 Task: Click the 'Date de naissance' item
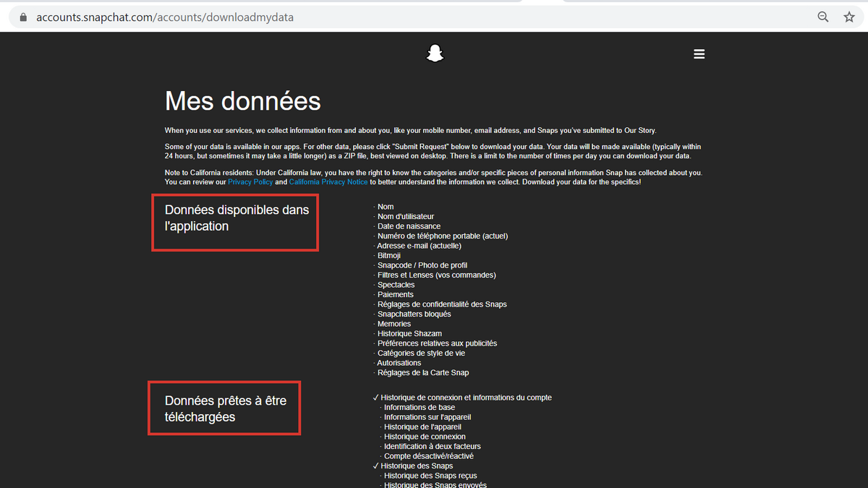click(409, 226)
